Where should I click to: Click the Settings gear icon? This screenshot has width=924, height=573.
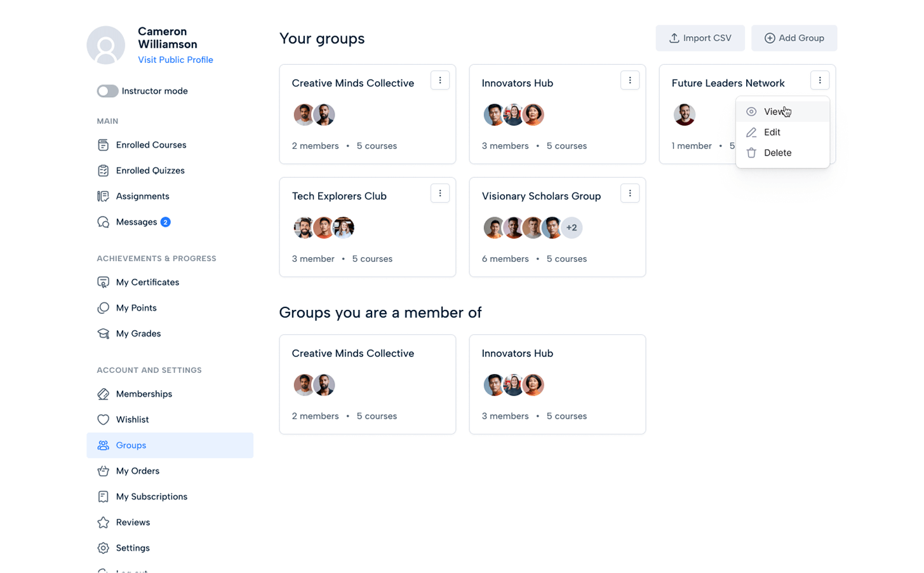click(x=103, y=548)
